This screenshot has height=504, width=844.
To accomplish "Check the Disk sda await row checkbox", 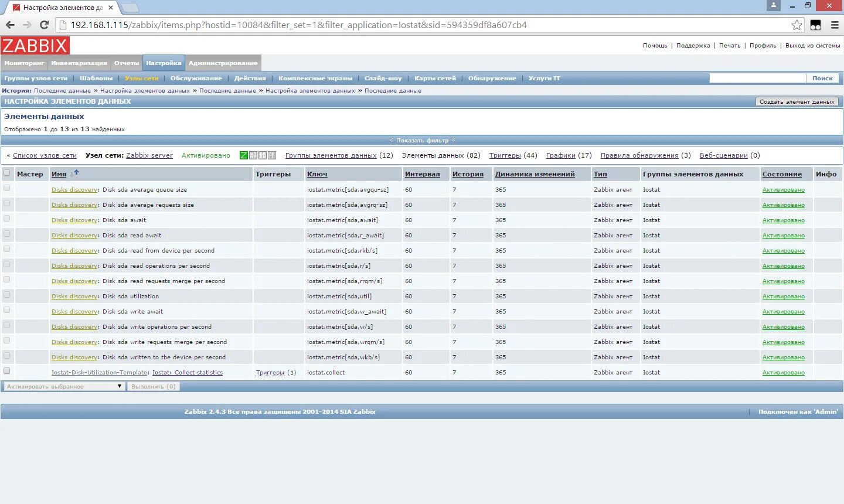I will pyautogui.click(x=7, y=219).
